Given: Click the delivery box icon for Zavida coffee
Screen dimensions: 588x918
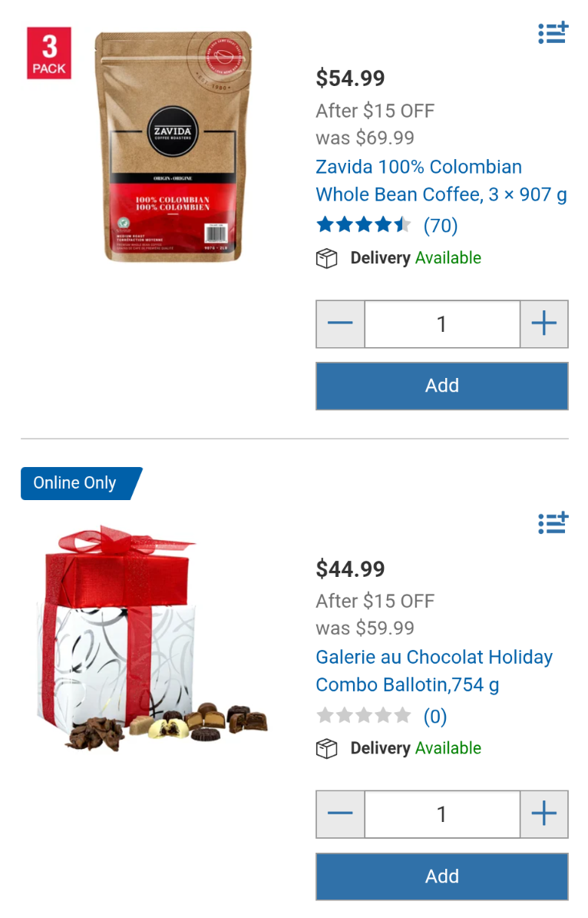Looking at the screenshot, I should point(326,258).
